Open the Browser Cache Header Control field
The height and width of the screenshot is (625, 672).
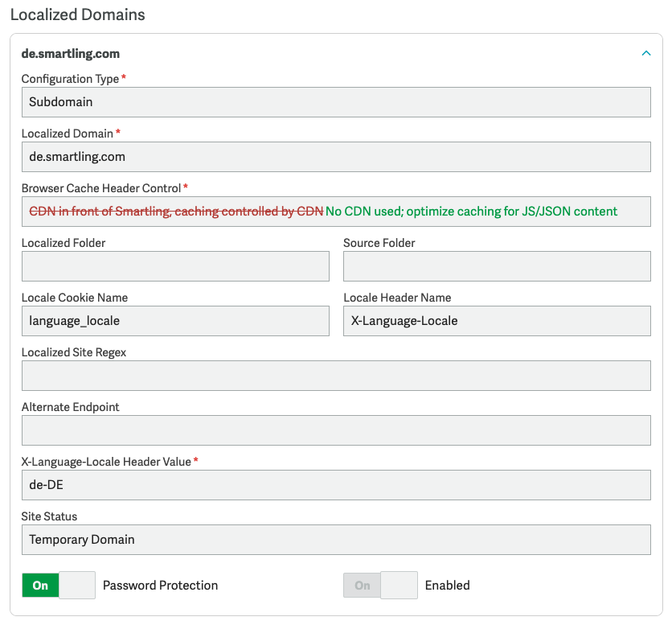coord(335,212)
